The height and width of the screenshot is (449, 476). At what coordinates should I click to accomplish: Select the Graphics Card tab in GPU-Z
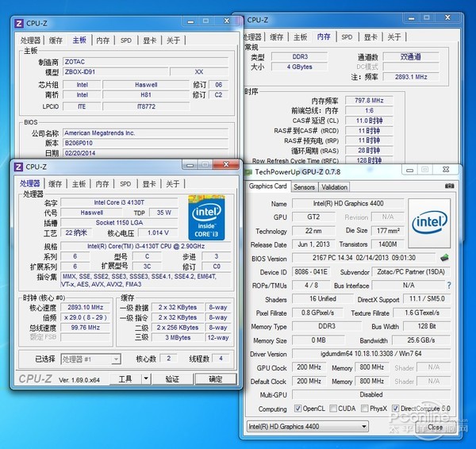tap(268, 186)
